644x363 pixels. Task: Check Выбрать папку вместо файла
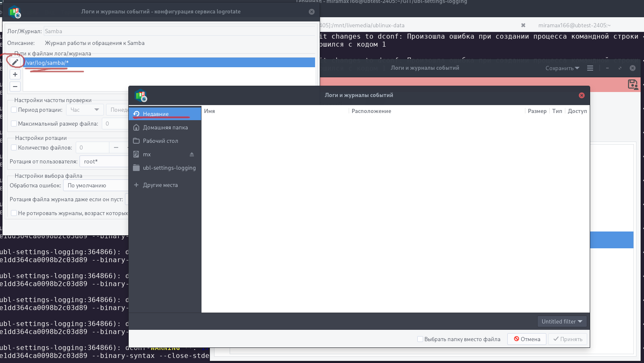(x=420, y=339)
